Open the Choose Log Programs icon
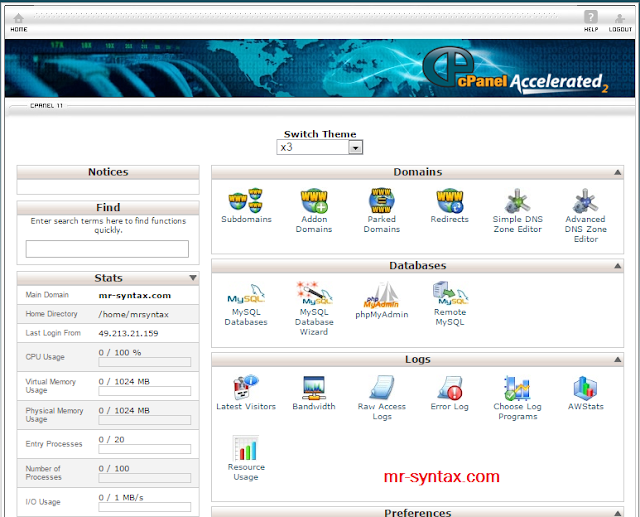 coord(517,388)
